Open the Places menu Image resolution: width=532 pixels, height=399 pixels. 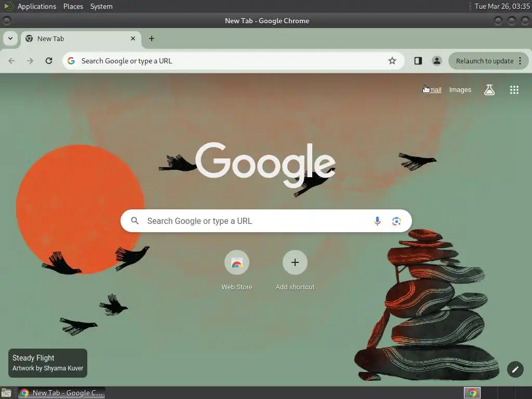tap(73, 6)
